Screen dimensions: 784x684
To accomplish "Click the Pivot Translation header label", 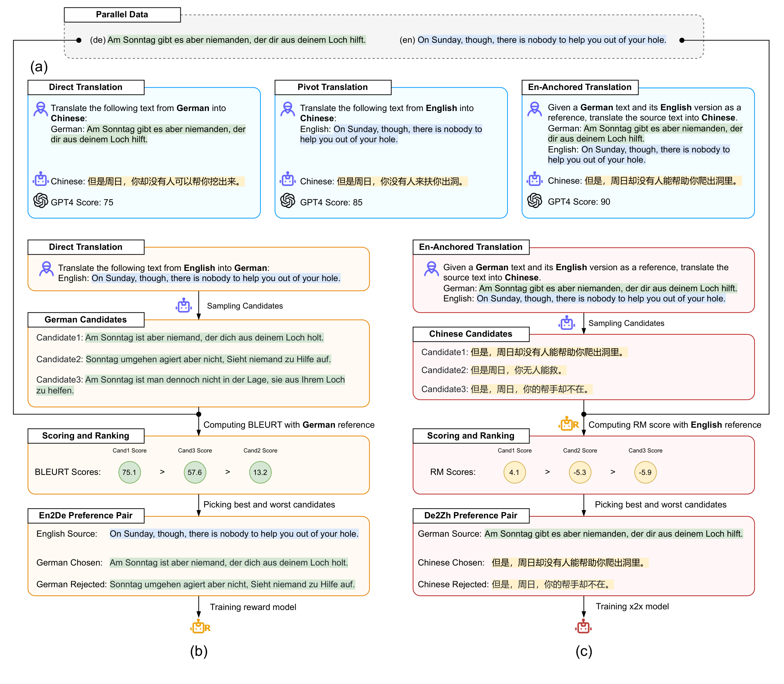I will [x=333, y=87].
